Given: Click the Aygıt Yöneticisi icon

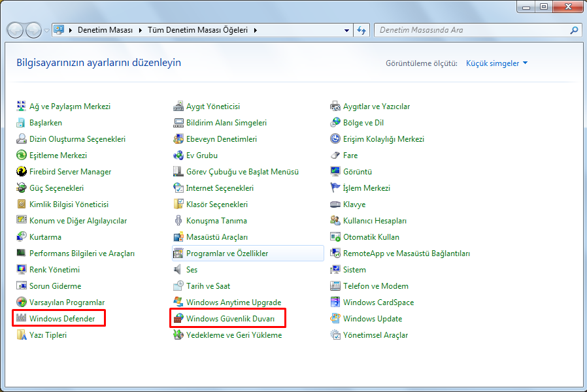Looking at the screenshot, I should tap(178, 106).
